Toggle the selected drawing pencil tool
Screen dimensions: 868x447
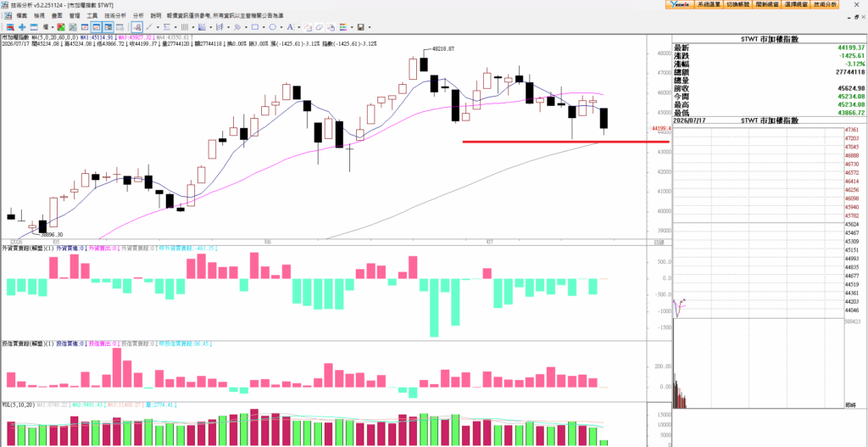[x=136, y=27]
